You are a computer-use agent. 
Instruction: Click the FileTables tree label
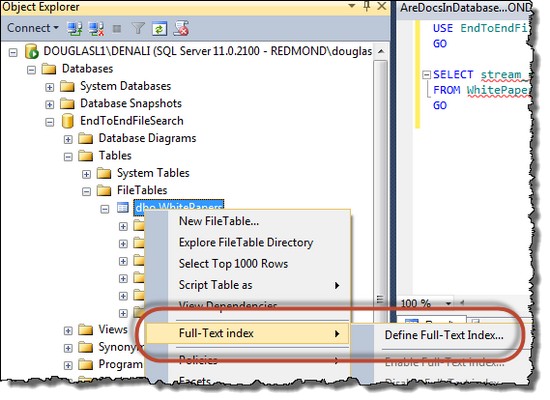142,190
